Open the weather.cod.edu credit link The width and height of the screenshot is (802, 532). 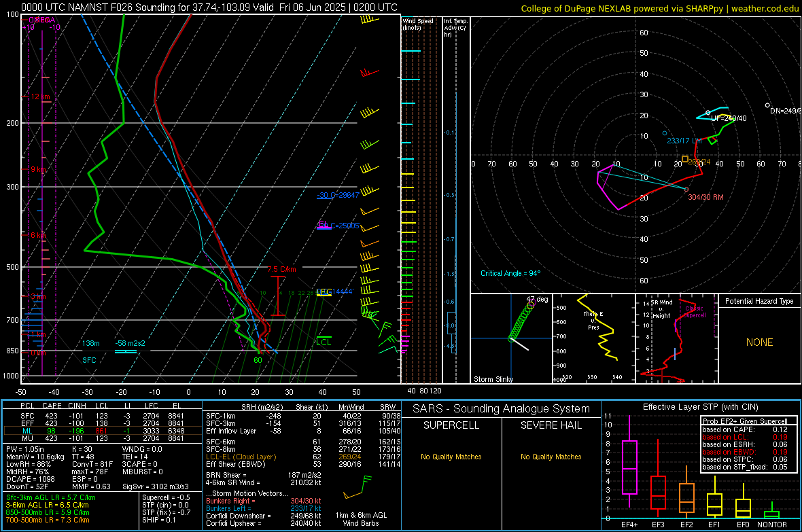(765, 8)
